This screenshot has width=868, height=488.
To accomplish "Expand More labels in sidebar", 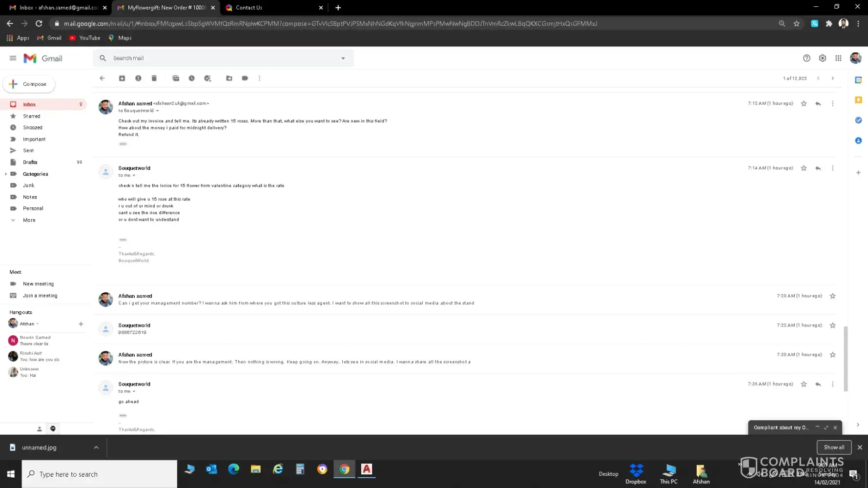I will point(29,220).
